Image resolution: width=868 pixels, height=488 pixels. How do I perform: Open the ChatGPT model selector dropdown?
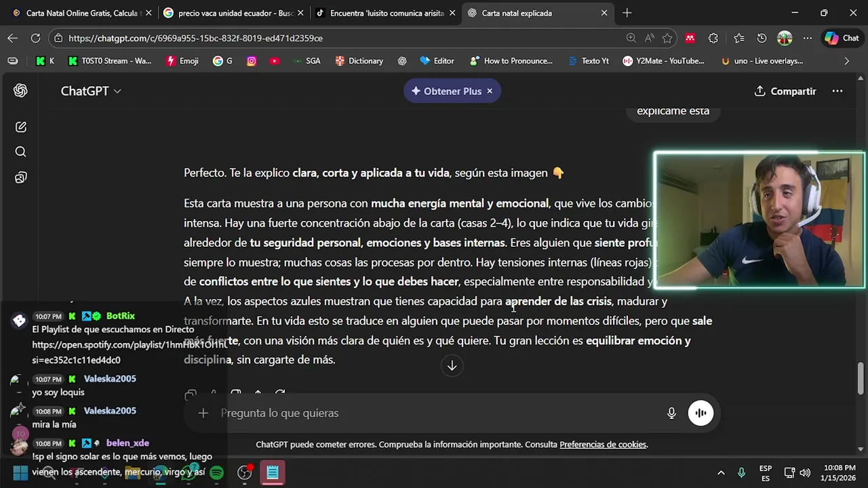tap(91, 91)
